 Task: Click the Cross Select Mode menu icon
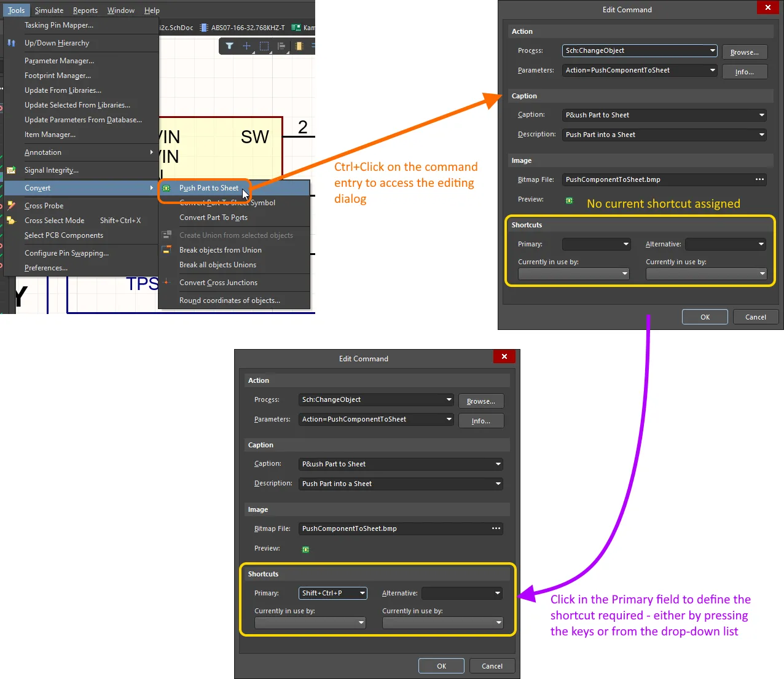click(x=11, y=221)
